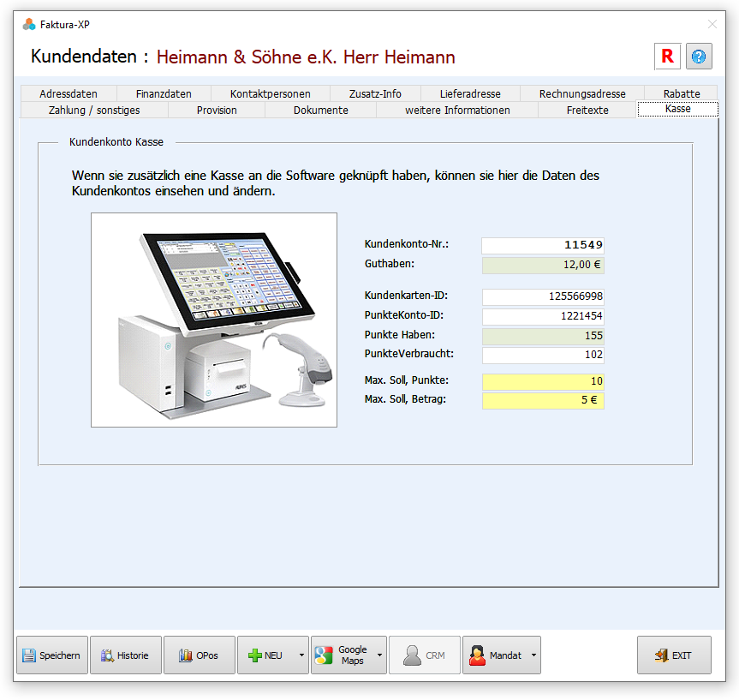Viewport: 739px width, 700px height.
Task: Click the Punkte Haben field showing 155
Action: pos(543,335)
